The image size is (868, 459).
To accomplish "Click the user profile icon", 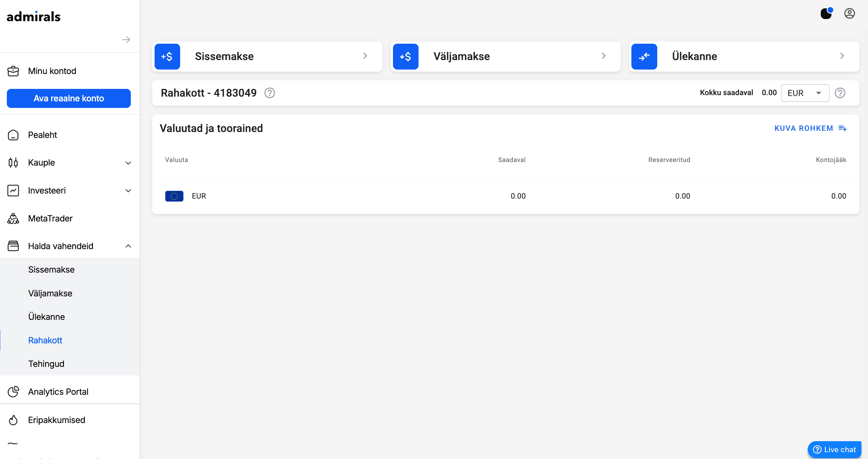I will [849, 13].
